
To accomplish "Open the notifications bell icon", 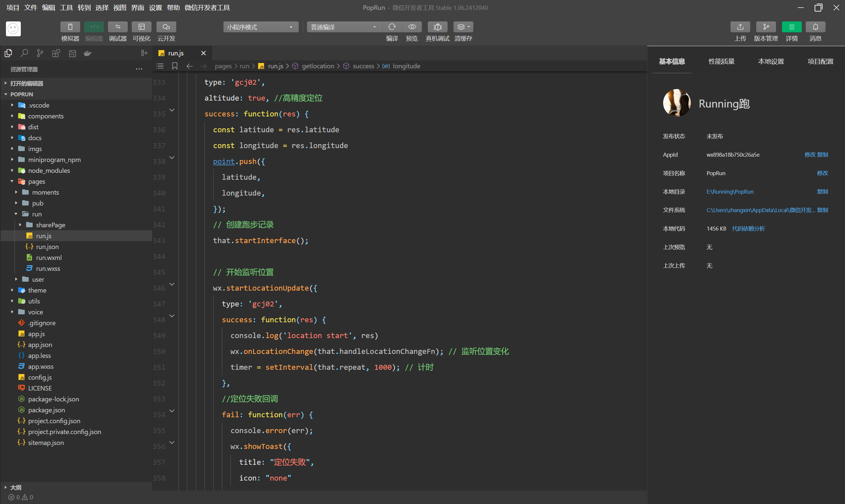I will (x=815, y=27).
